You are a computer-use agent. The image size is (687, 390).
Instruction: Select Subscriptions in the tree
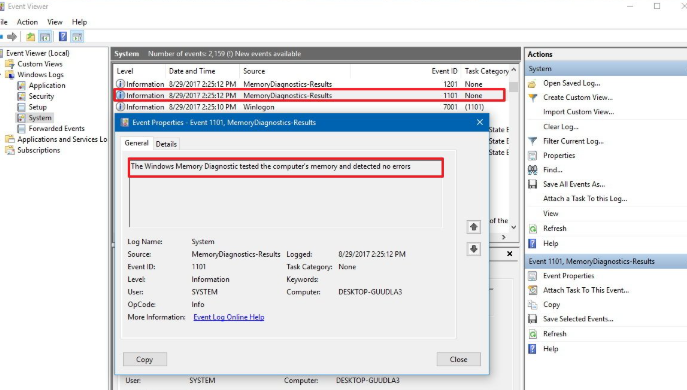coord(39,150)
